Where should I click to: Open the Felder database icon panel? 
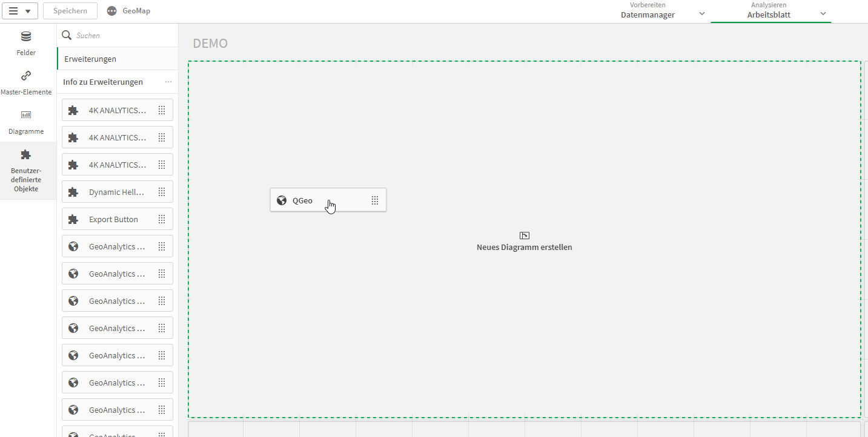click(x=26, y=38)
